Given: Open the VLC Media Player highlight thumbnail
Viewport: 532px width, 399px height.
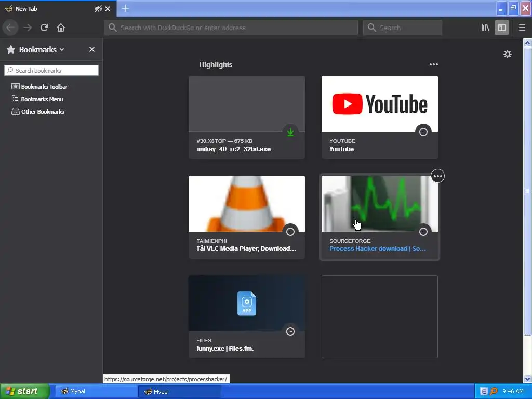Looking at the screenshot, I should click(247, 204).
